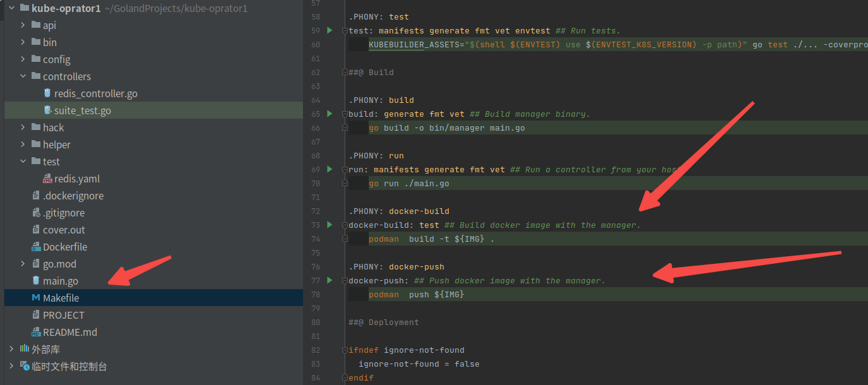This screenshot has width=868, height=385.
Task: Collapse the controllers folder
Action: 23,76
